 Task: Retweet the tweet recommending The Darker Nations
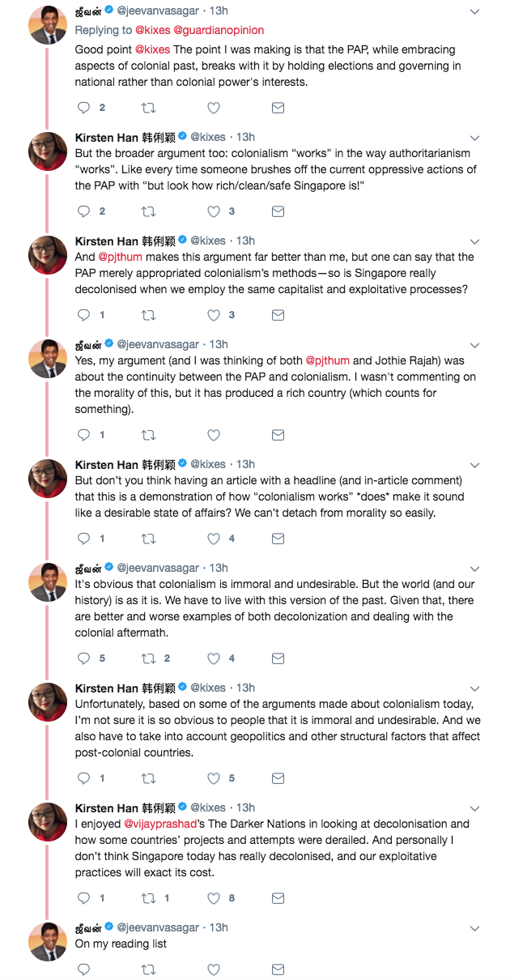coord(149,898)
